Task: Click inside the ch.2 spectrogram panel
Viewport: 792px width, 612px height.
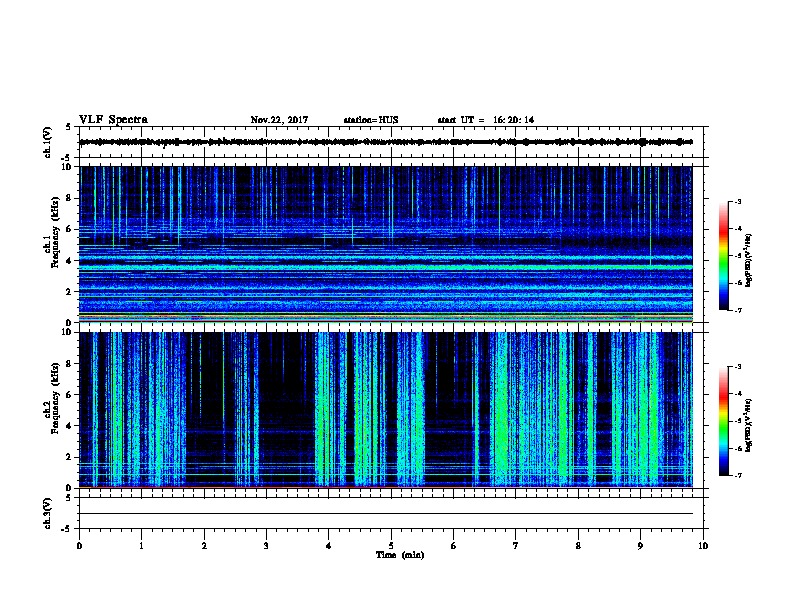Action: click(385, 410)
